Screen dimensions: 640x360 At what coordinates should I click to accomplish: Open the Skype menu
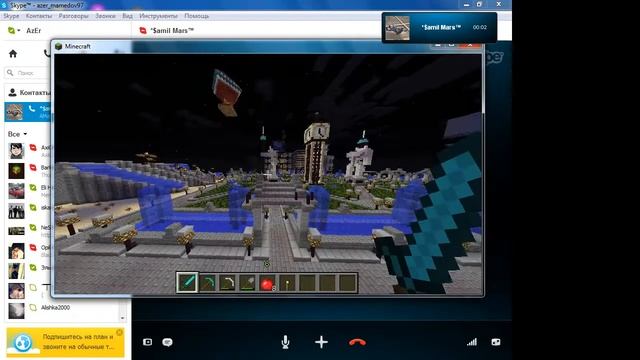(x=11, y=16)
